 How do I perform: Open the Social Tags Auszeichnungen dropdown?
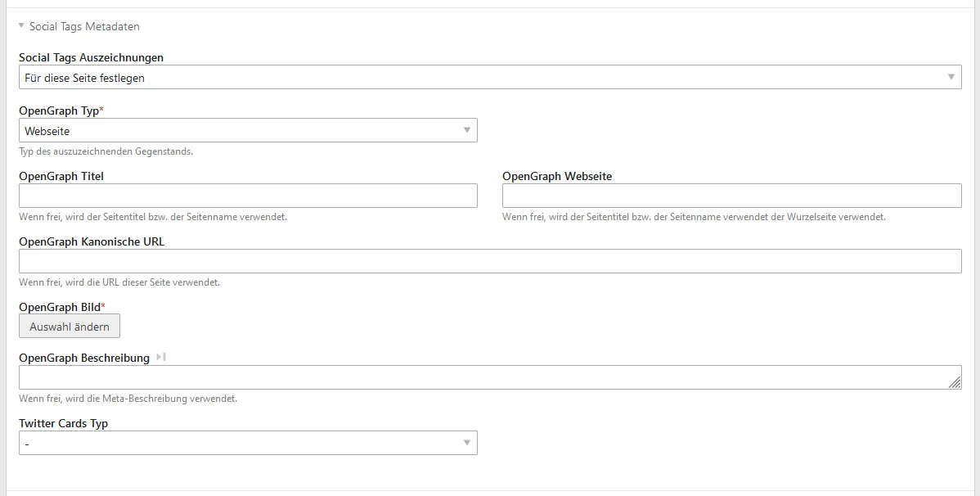489,78
